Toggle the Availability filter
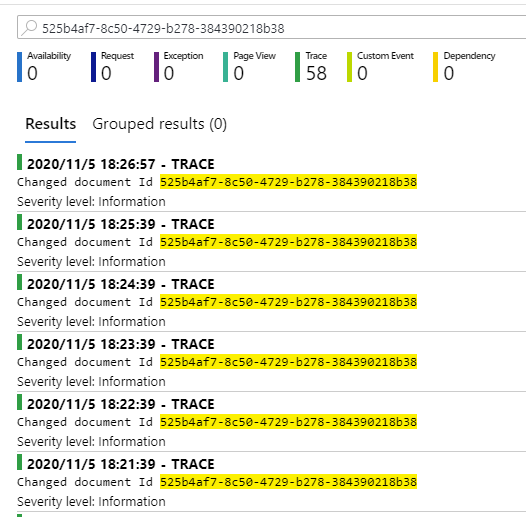 (x=44, y=67)
